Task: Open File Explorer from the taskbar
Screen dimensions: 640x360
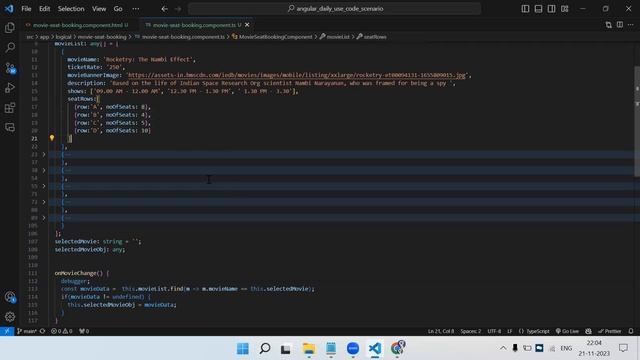Action: (x=309, y=348)
